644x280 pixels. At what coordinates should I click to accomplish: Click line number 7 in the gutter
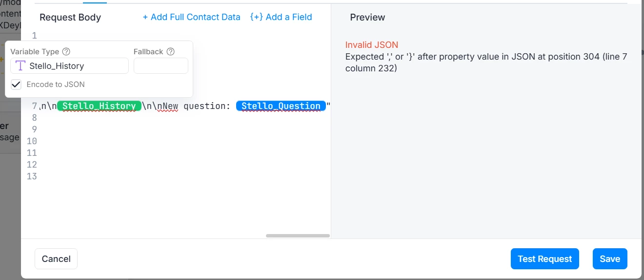(35, 106)
